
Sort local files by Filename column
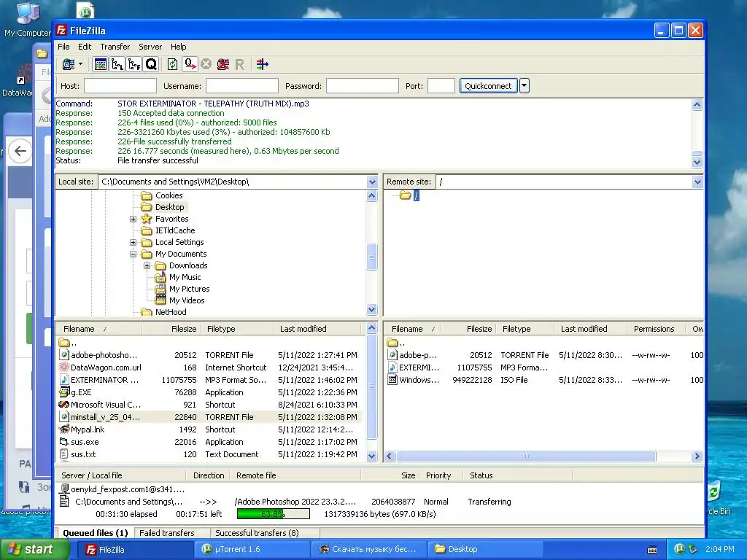[98, 329]
